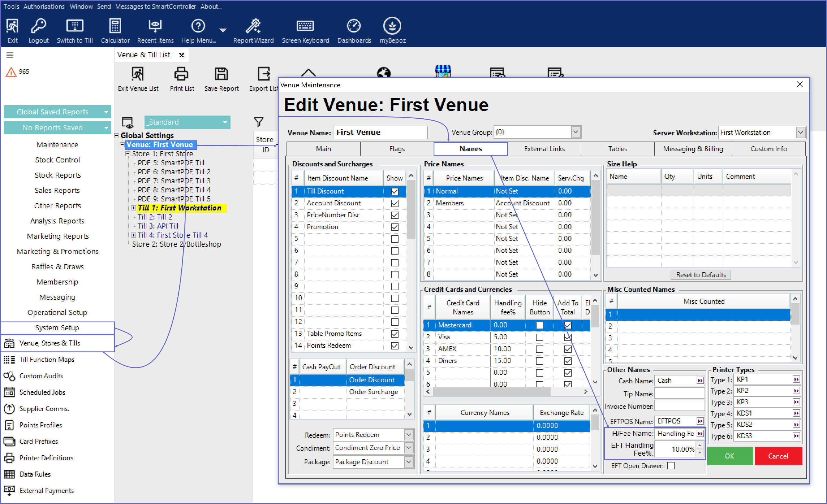
Task: Uncheck Show for Promotion discount
Action: 395,227
